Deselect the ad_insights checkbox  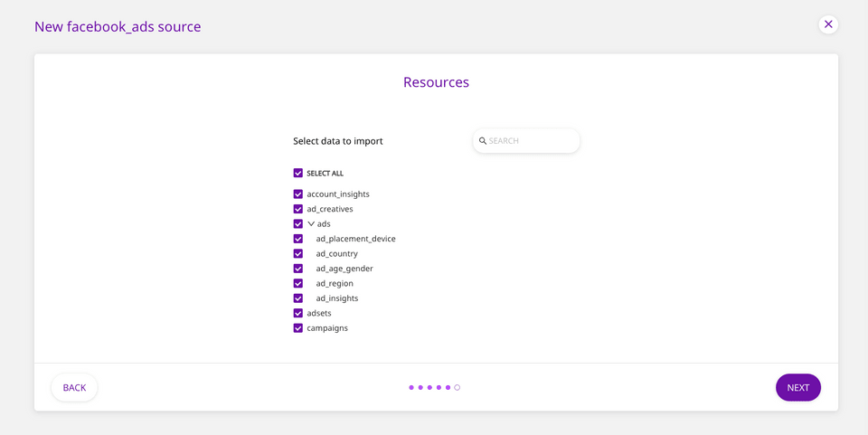(x=298, y=298)
